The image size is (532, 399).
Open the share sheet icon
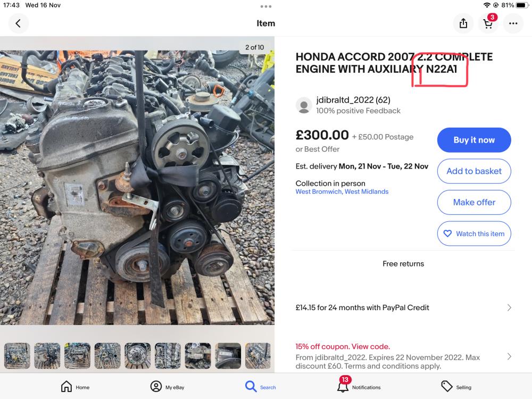tap(463, 23)
